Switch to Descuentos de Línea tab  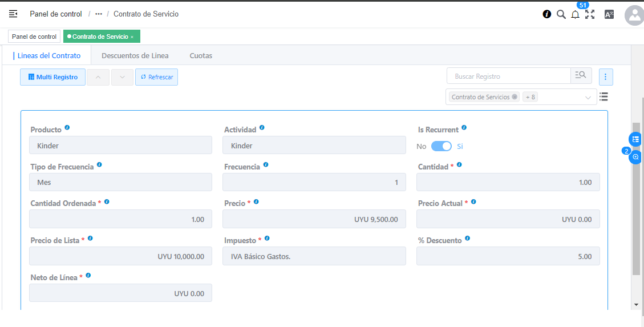click(x=135, y=56)
